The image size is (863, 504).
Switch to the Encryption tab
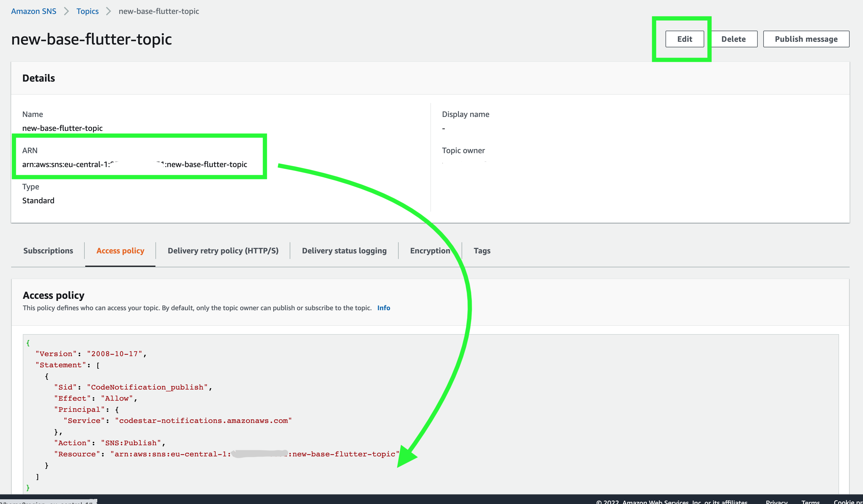click(x=430, y=251)
